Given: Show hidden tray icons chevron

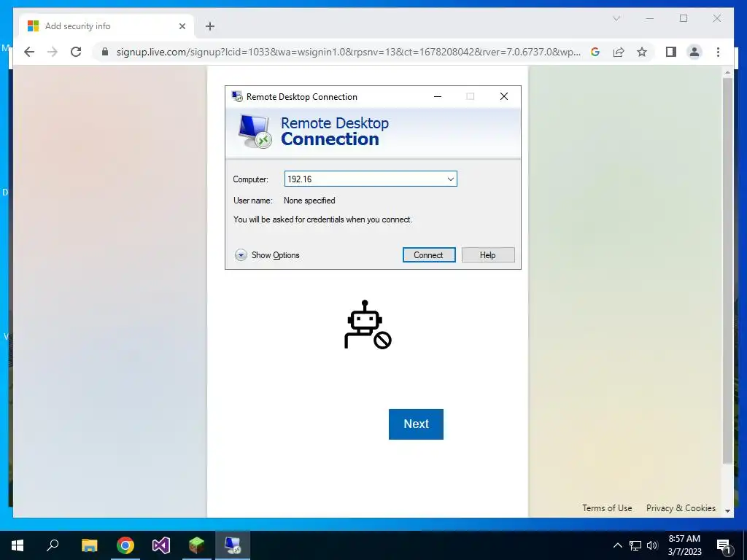Looking at the screenshot, I should coord(617,545).
